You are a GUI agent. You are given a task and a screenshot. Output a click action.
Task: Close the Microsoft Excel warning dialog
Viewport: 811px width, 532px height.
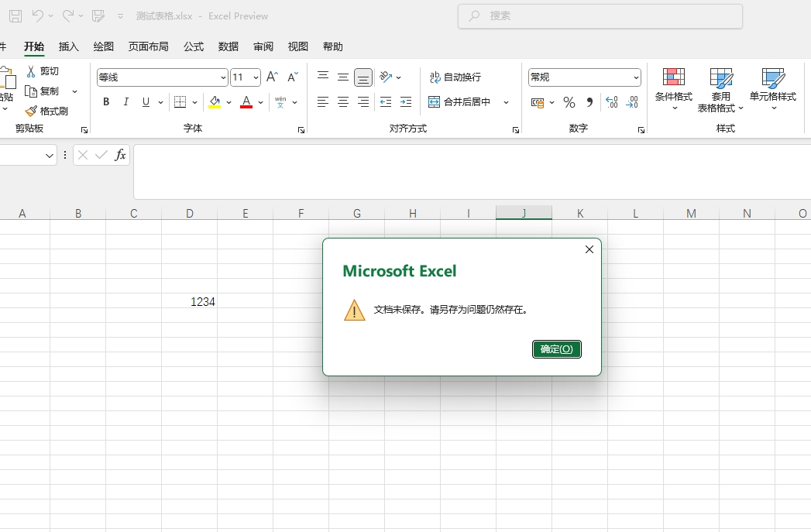coord(589,249)
